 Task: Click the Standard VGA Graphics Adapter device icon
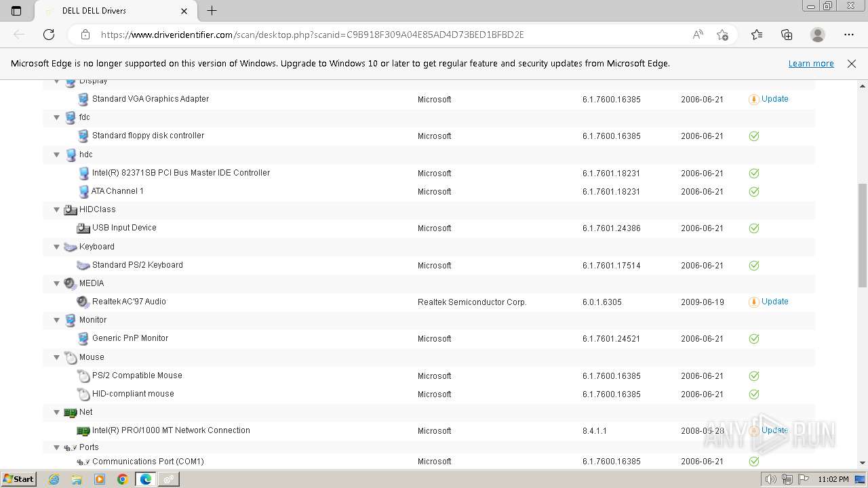click(83, 99)
